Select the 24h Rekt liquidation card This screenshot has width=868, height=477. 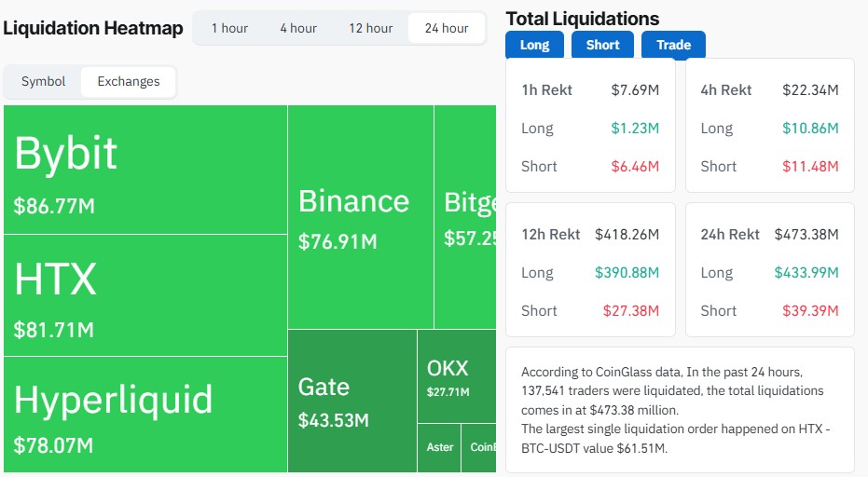tap(769, 270)
